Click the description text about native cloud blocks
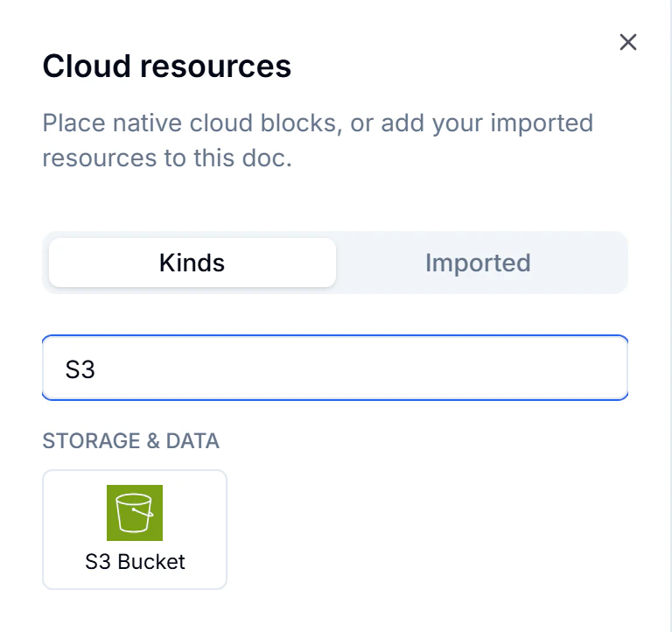Viewport: 672px width, 632px height. click(x=318, y=140)
